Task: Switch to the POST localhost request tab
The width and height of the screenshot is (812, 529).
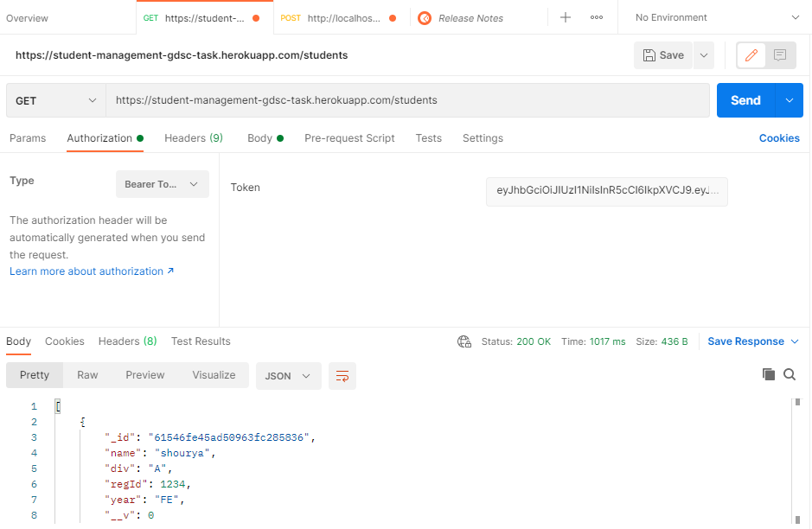Action: (342, 18)
